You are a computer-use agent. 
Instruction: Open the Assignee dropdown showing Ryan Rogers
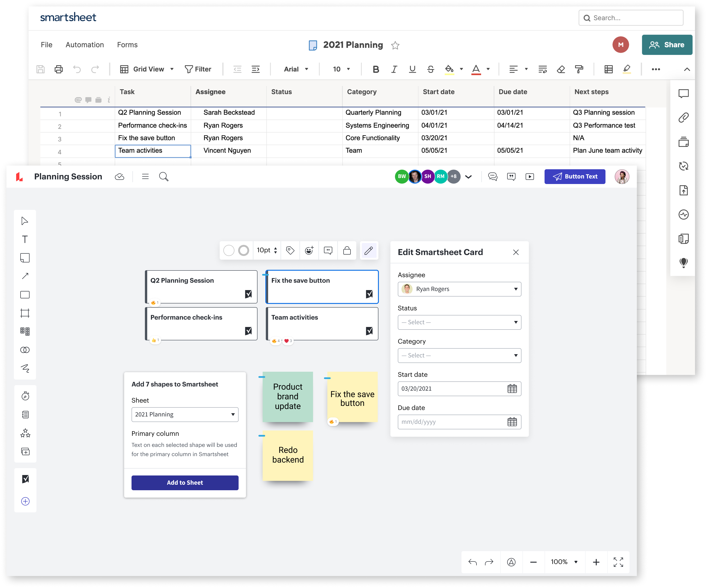[459, 289]
